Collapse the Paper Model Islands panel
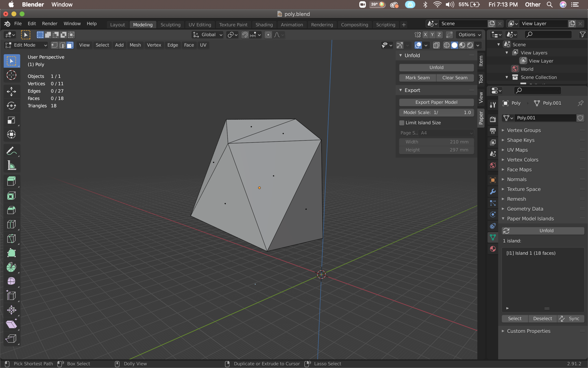Screen dimensions: 588x368 530,219
